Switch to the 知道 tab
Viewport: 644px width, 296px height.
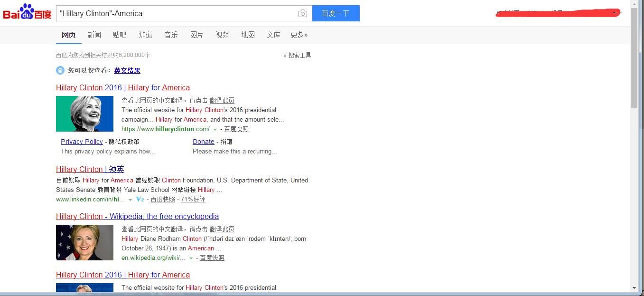pos(146,35)
